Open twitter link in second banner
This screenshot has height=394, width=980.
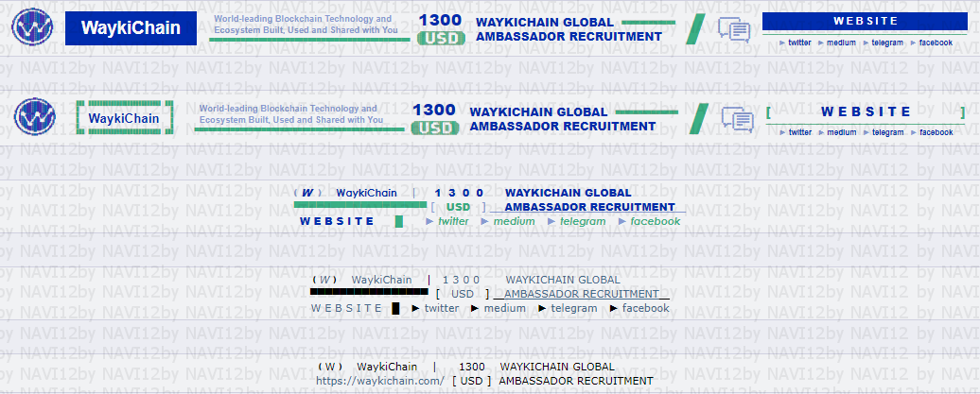[800, 132]
